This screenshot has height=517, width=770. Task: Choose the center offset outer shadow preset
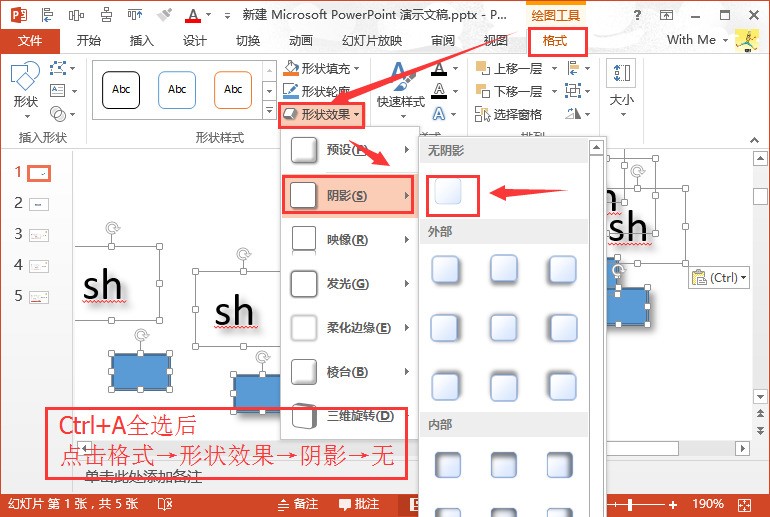(x=504, y=327)
